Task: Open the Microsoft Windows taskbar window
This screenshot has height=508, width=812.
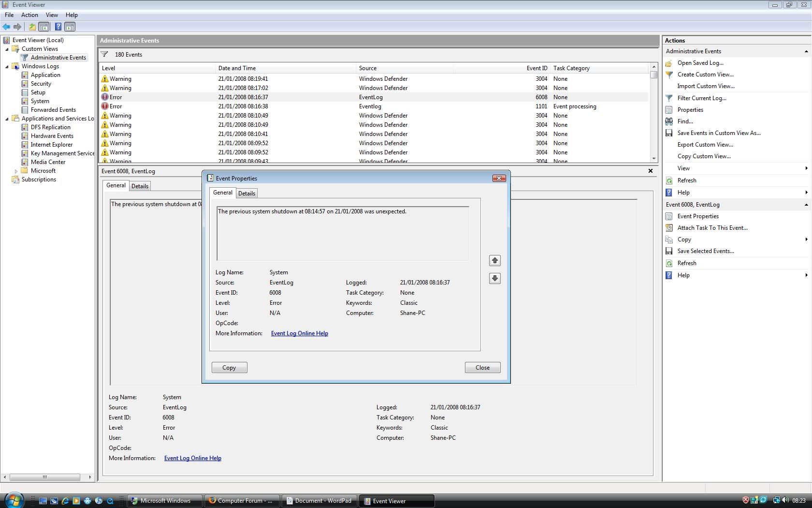Action: 164,501
